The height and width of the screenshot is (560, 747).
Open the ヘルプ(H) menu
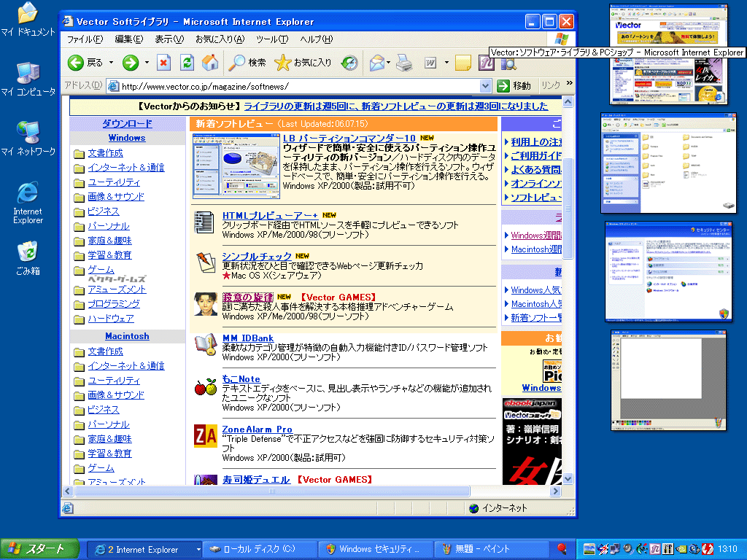[x=317, y=39]
